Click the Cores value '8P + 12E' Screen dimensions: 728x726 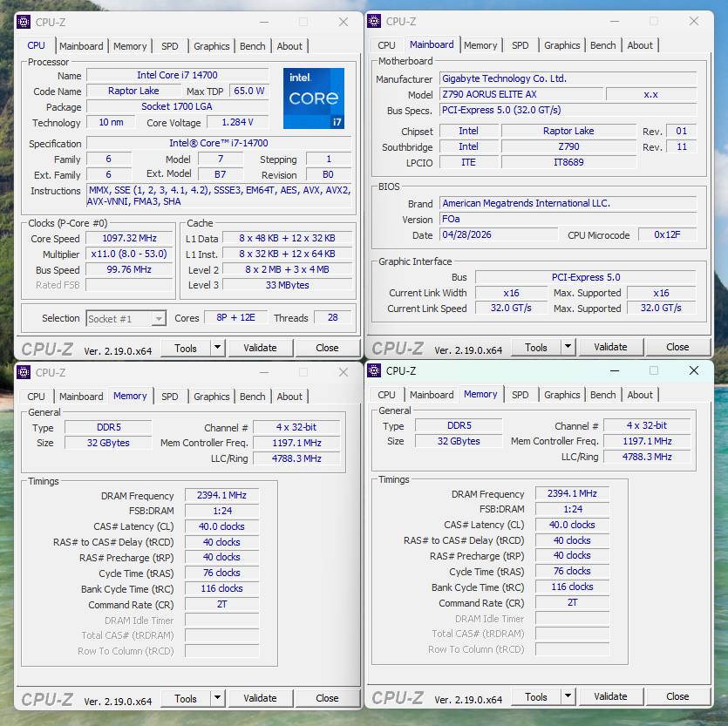236,317
